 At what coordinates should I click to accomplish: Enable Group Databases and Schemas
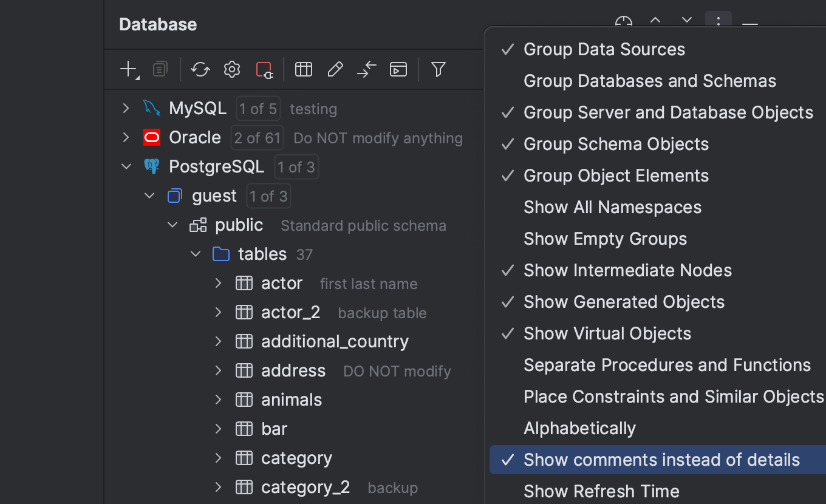(649, 80)
